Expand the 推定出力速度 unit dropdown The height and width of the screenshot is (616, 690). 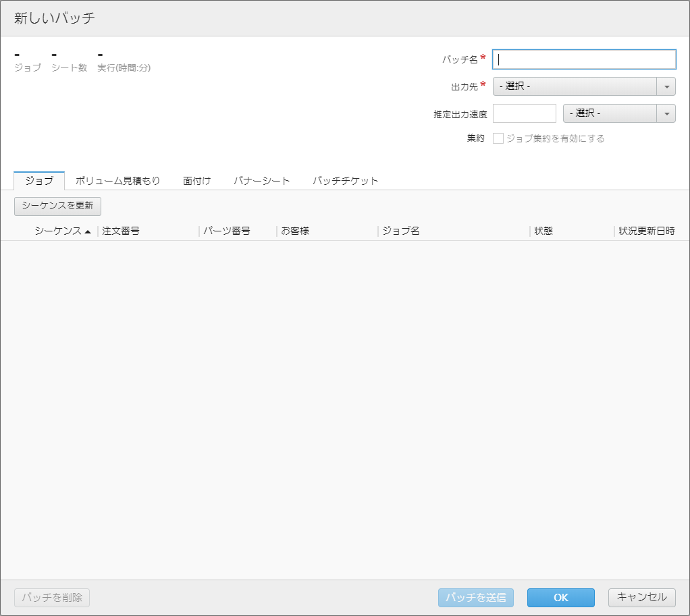pos(618,113)
